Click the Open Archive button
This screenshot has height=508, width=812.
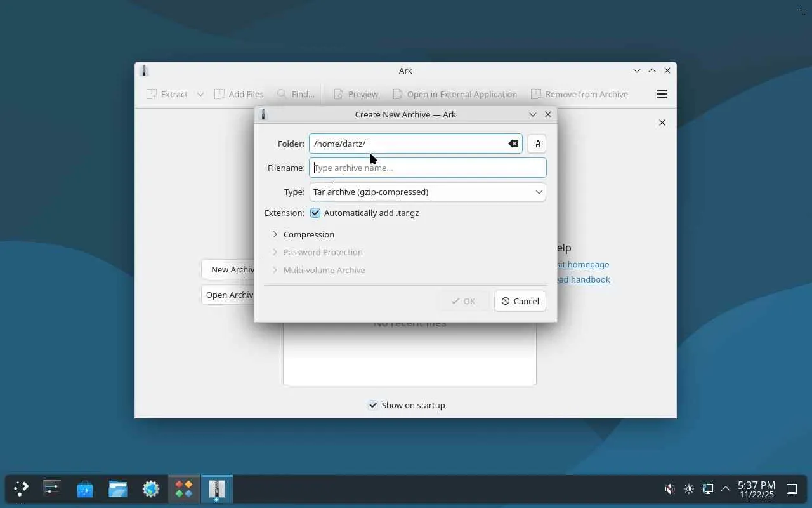228,295
